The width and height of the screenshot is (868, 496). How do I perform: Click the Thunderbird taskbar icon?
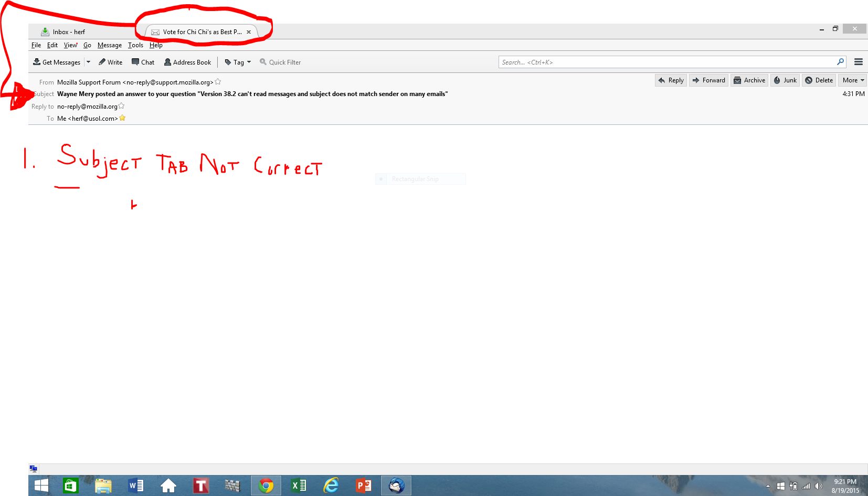pyautogui.click(x=396, y=486)
